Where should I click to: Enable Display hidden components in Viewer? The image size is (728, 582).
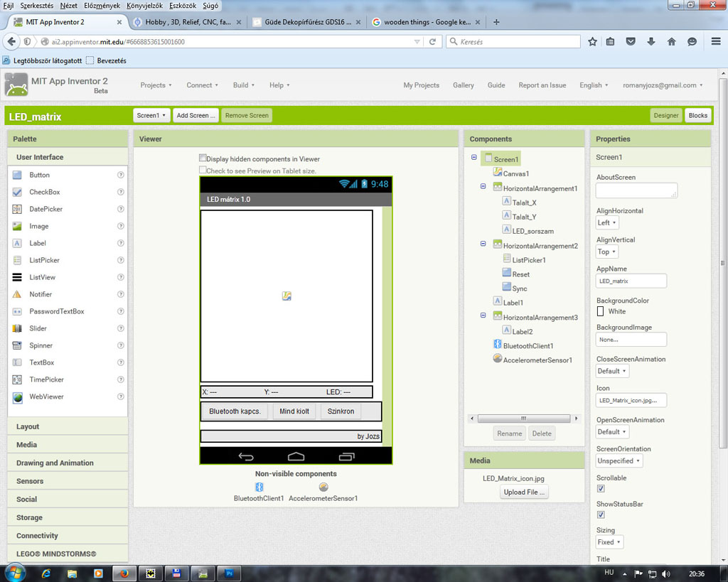pos(203,158)
